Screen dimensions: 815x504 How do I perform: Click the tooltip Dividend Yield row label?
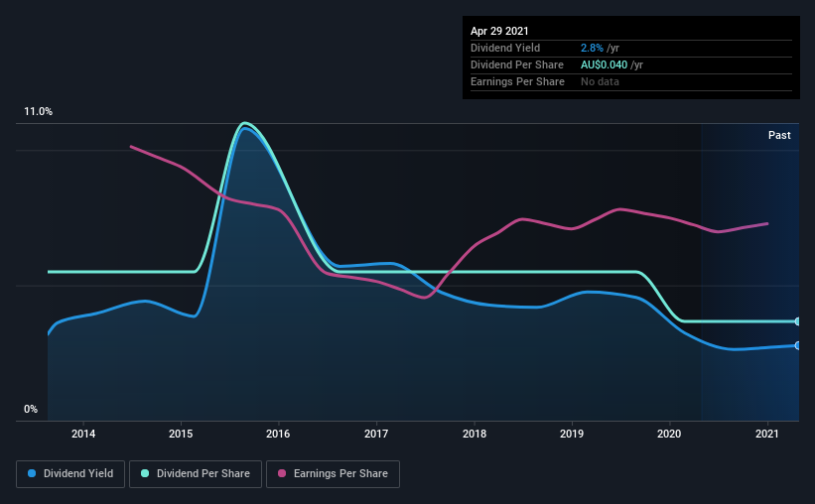pos(505,48)
